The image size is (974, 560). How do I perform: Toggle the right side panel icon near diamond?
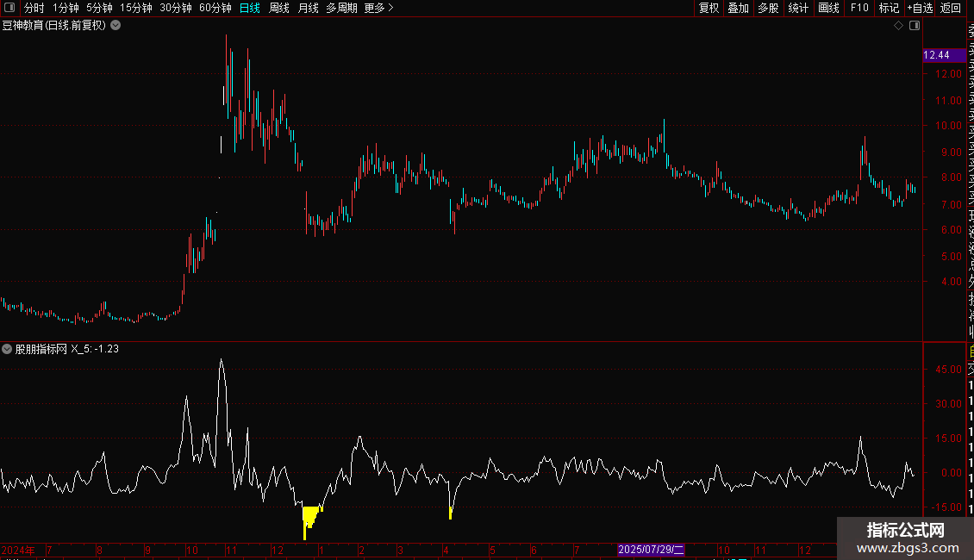(915, 26)
